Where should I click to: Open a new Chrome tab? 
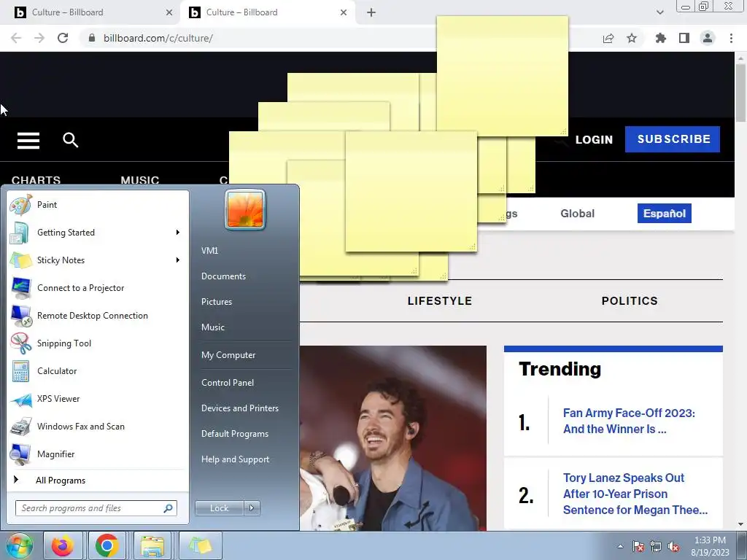tap(371, 12)
